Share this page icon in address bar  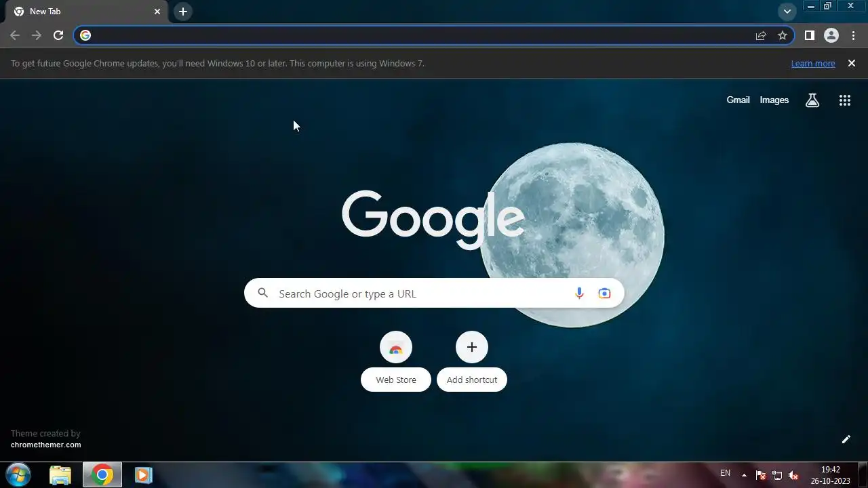point(761,35)
